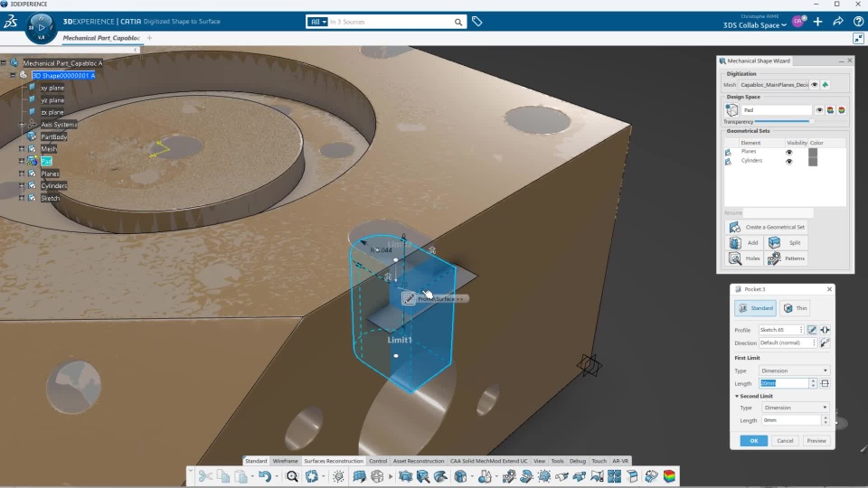Toggle Cylinders visibility eye
Image resolution: width=868 pixels, height=488 pixels.
coord(789,162)
